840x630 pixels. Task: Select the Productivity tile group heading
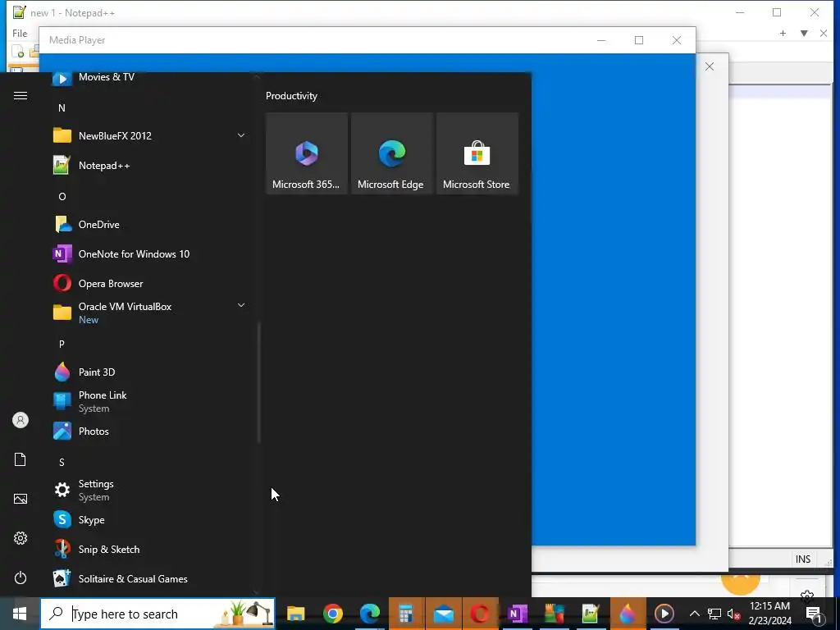point(291,96)
